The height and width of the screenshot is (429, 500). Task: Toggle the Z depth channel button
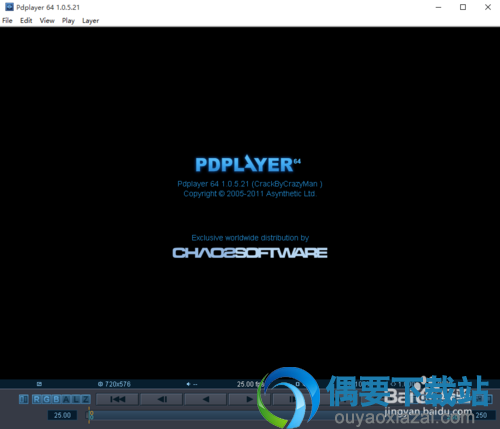coord(86,399)
